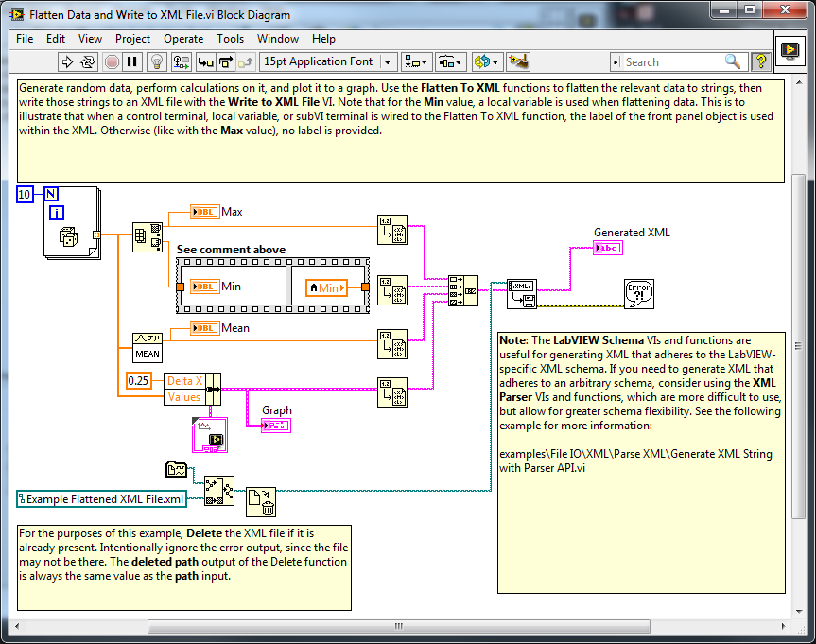The height and width of the screenshot is (644, 816).
Task: Click the magnifier search icon
Action: point(733,62)
